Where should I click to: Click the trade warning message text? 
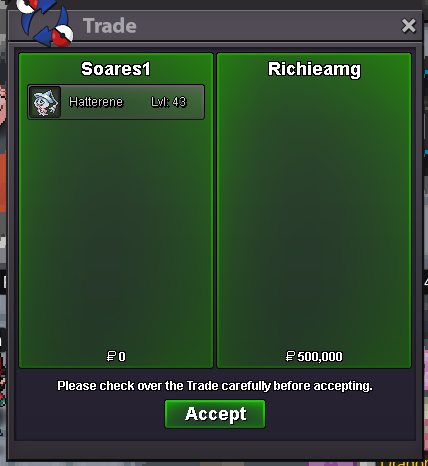[x=215, y=386]
